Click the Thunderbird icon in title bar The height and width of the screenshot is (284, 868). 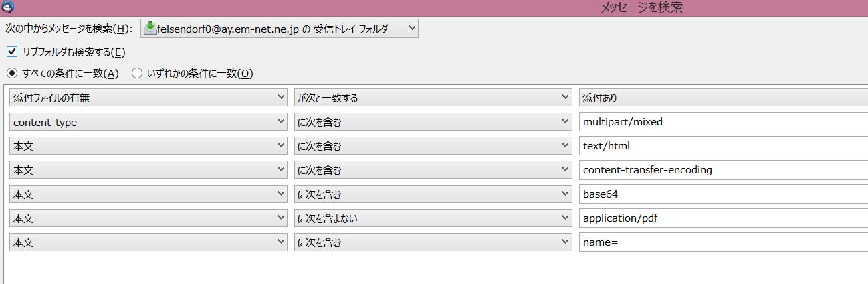pos(9,7)
